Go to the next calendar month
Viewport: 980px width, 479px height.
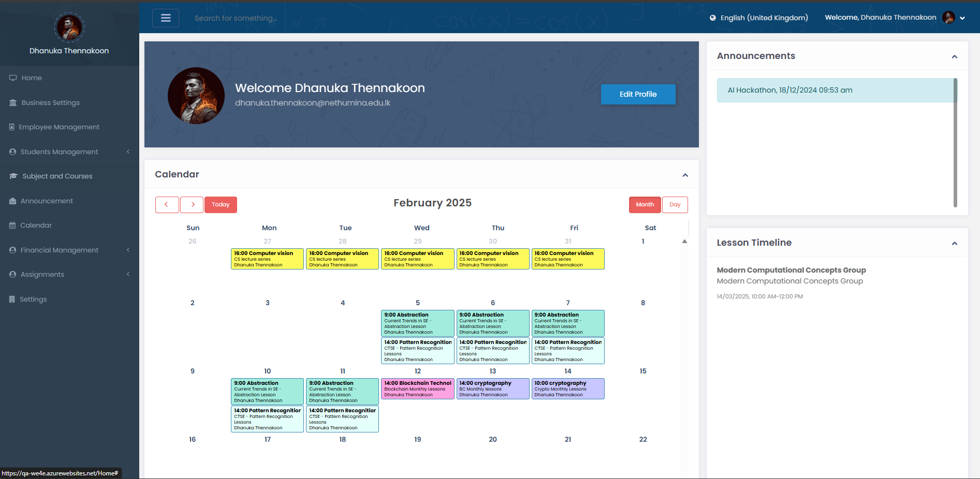(193, 205)
